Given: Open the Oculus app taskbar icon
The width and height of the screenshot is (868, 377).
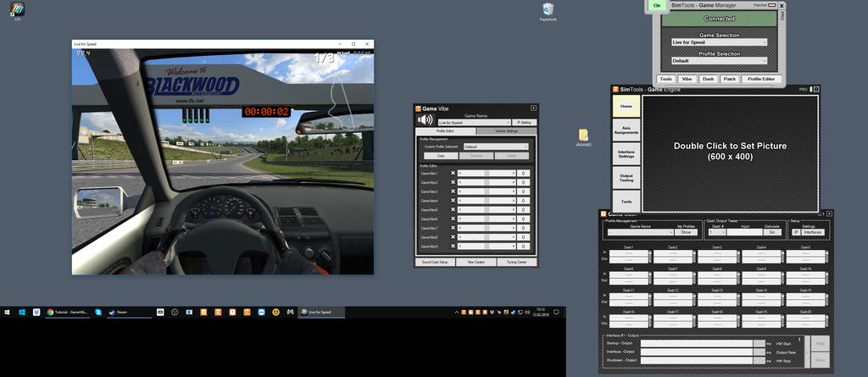Looking at the screenshot, I should 160,313.
